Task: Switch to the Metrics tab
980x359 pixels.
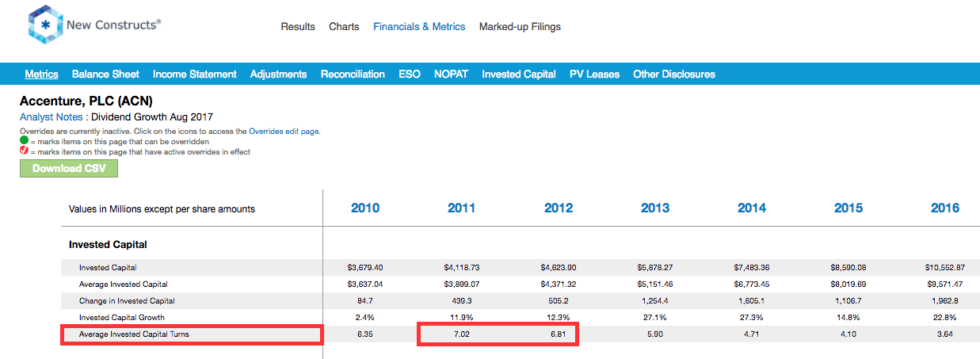Action: [41, 74]
